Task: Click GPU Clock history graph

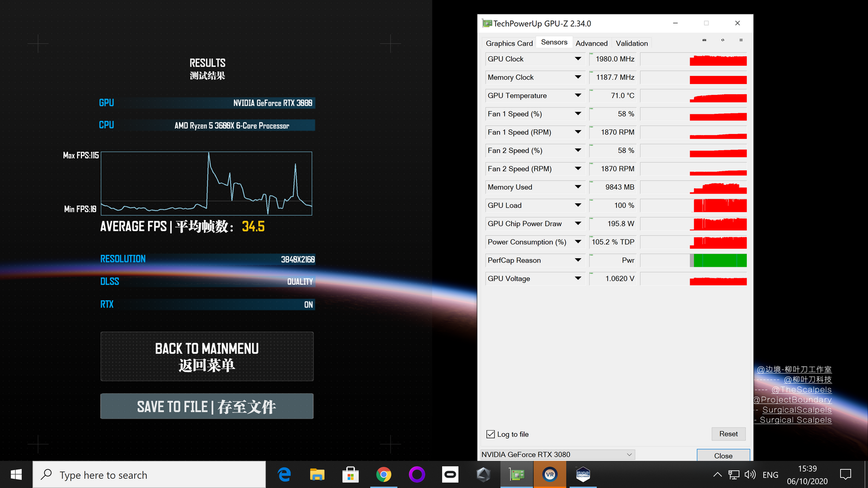Action: tap(694, 59)
